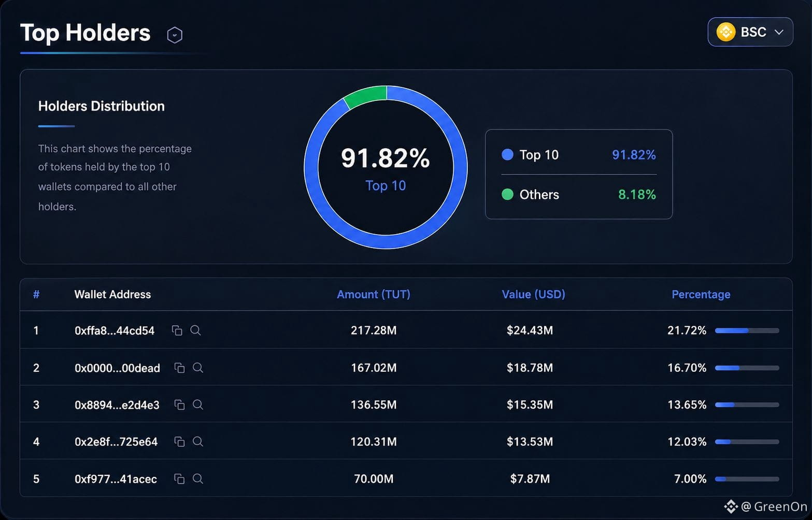Click the 120.31M amount cell
Screen dimensions: 812x520
(x=374, y=441)
